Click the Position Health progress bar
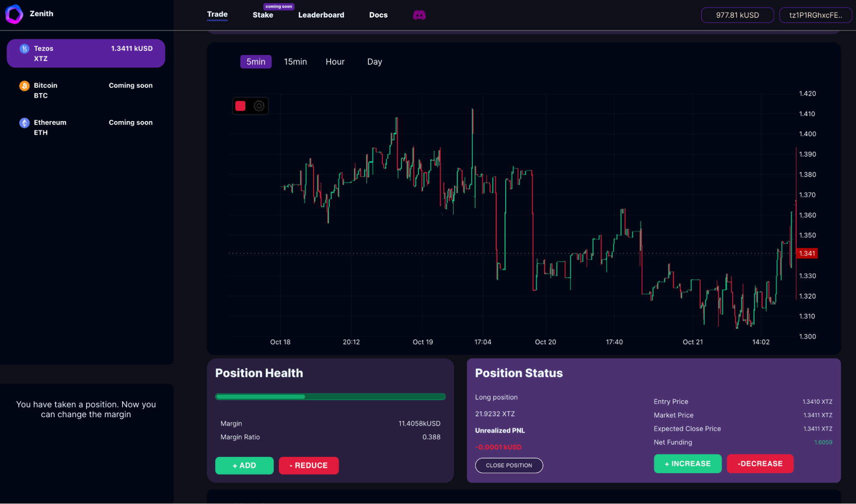856x504 pixels. point(330,397)
